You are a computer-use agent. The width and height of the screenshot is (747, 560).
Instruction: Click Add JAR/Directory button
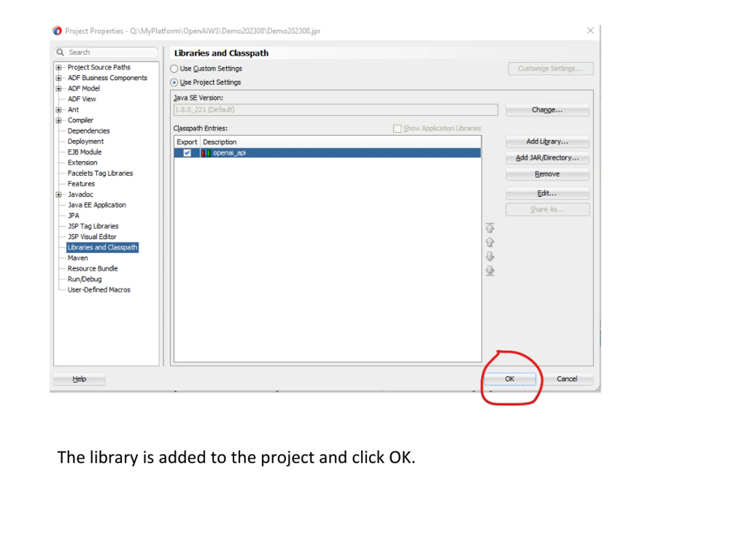coord(547,157)
